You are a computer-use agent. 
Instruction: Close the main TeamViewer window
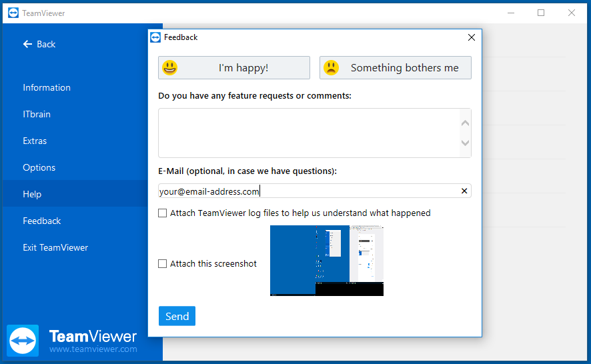point(572,13)
